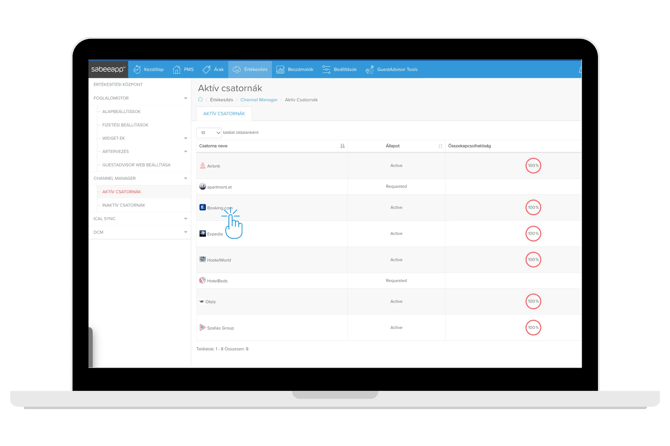Click the home icon in the breadcrumb
Image resolution: width=670 pixels, height=446 pixels.
tap(201, 100)
